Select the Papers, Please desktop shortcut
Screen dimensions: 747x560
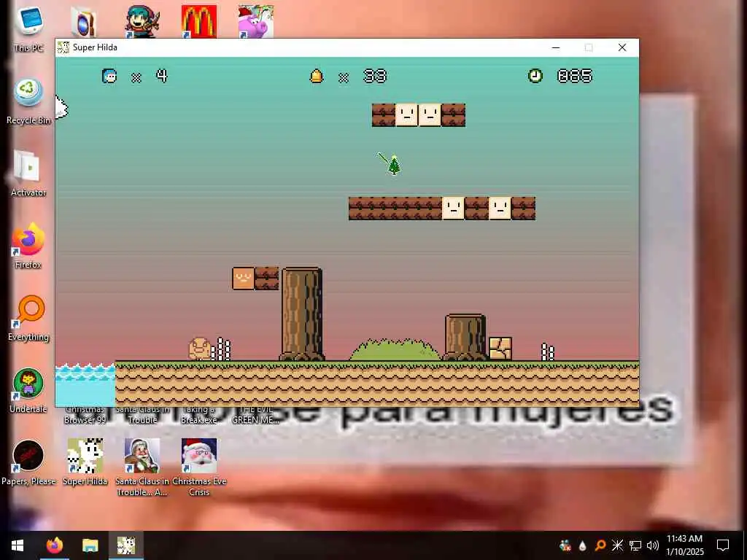28,463
